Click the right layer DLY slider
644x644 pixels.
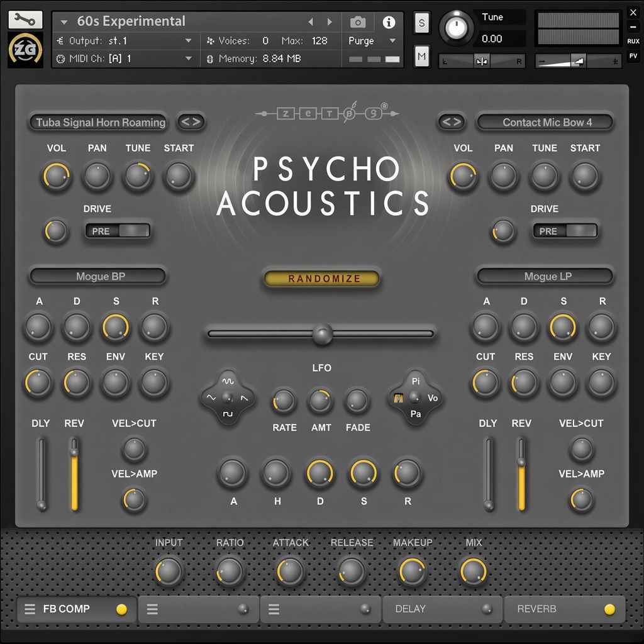coord(489,474)
